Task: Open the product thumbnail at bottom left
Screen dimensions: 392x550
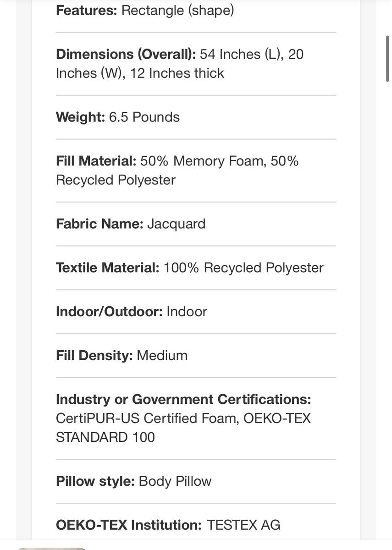Action: [52, 548]
